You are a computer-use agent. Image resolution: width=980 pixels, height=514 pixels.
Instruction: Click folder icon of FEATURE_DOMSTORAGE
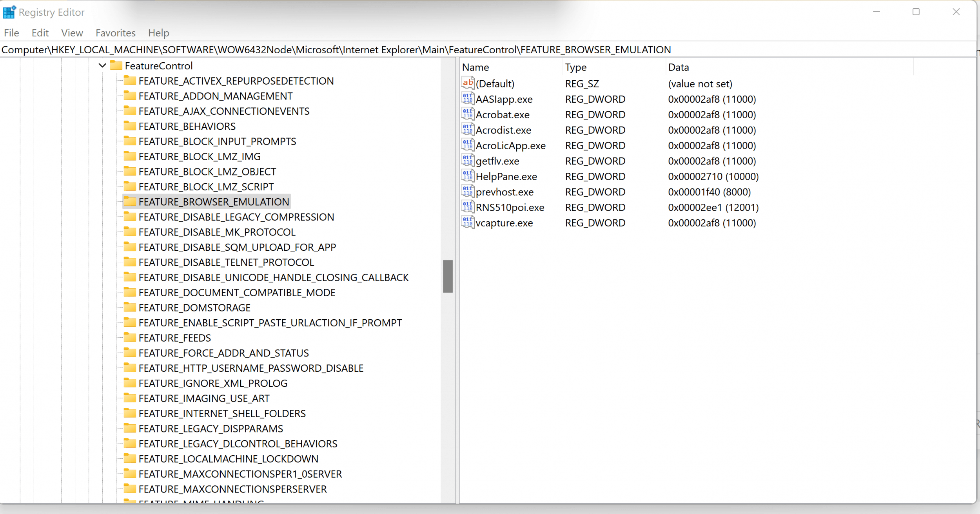point(130,308)
